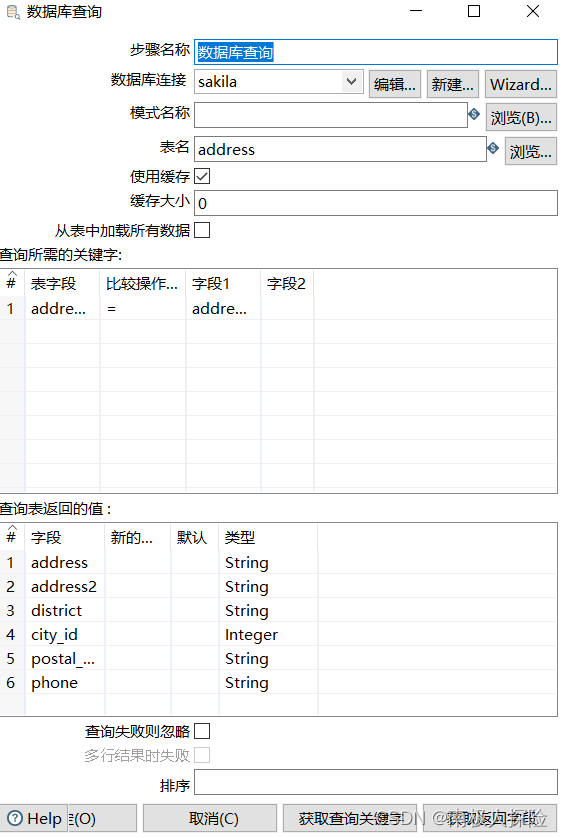
Task: Select the address2 field cell
Action: point(64,586)
